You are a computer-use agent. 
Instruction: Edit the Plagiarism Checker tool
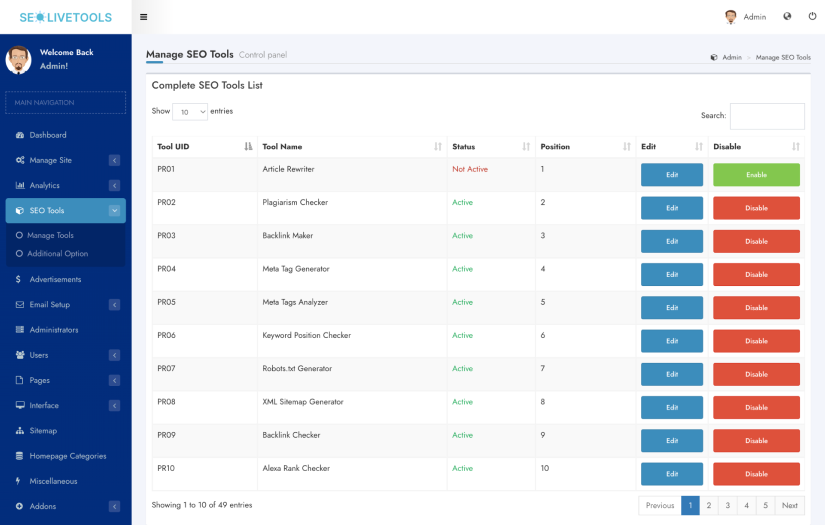pyautogui.click(x=672, y=208)
